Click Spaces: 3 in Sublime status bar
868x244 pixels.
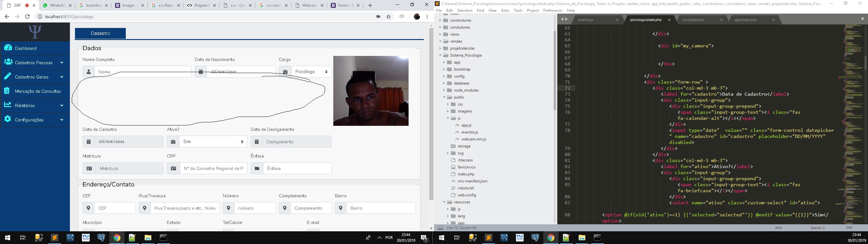pos(817,228)
